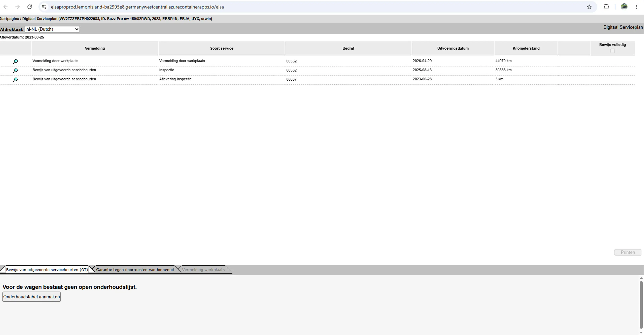
Task: Bookmark this page with the star icon
Action: tap(589, 7)
